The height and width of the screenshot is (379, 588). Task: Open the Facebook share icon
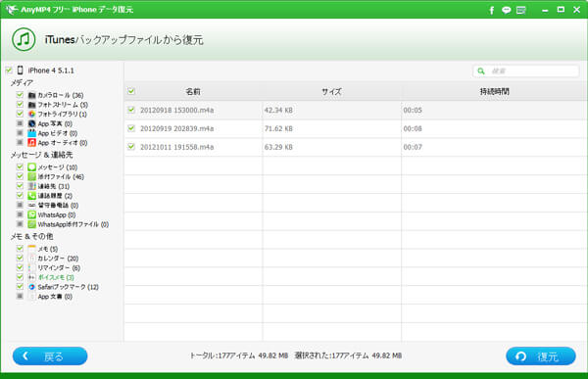tap(491, 10)
